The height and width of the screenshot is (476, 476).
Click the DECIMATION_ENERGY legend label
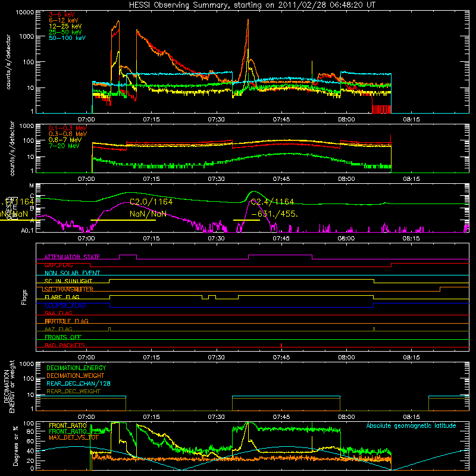pyautogui.click(x=76, y=368)
